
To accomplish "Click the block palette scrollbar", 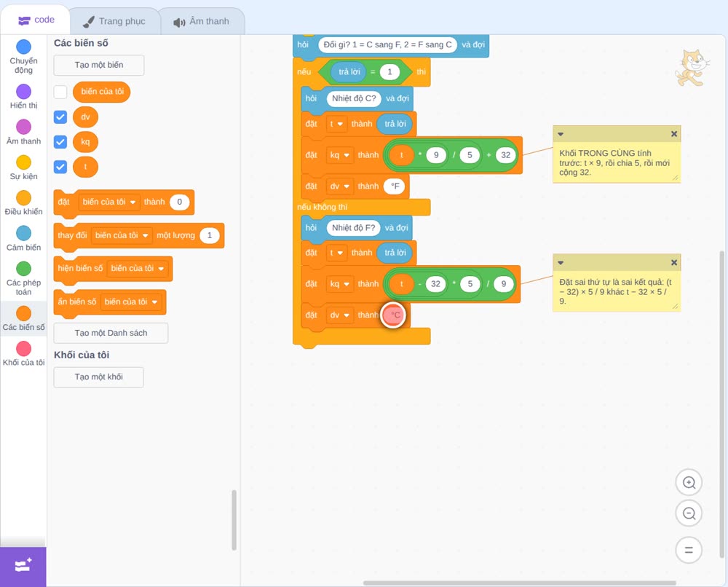I will point(234,520).
